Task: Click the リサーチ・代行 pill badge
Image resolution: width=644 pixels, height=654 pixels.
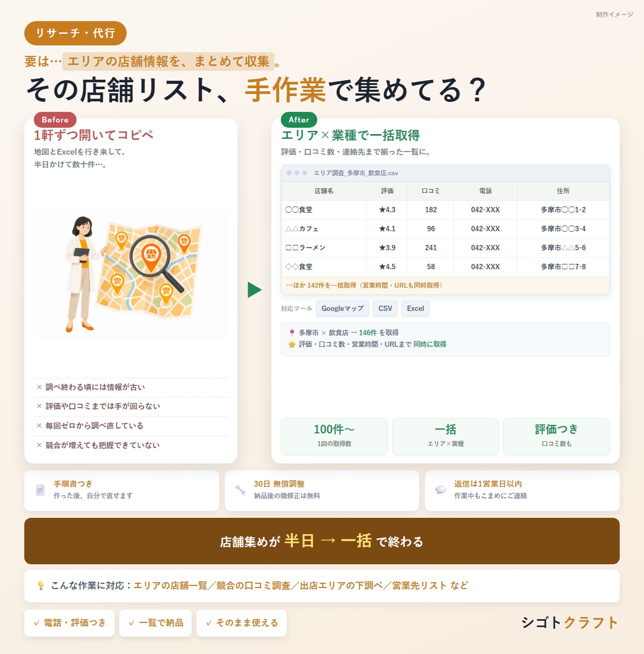Action: click(75, 33)
